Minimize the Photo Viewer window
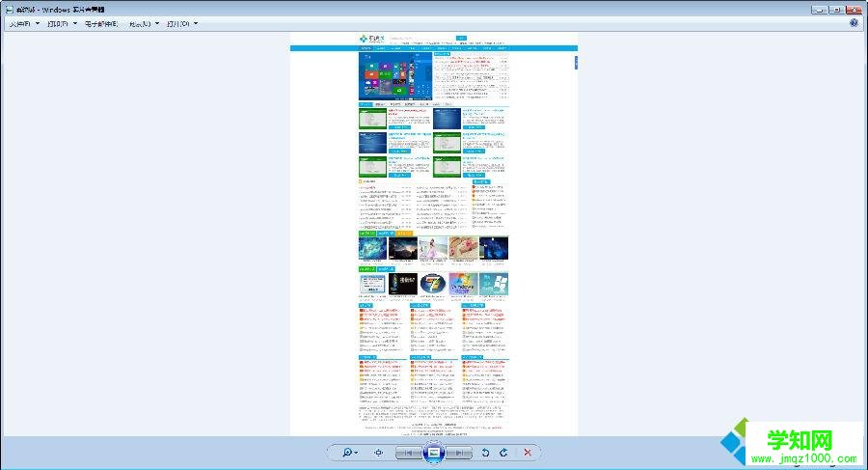868x470 pixels. point(819,10)
